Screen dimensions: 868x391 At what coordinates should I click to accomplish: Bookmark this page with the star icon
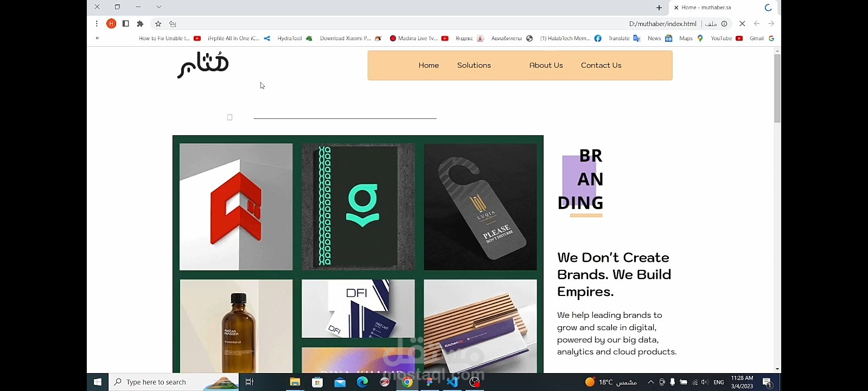(x=158, y=23)
